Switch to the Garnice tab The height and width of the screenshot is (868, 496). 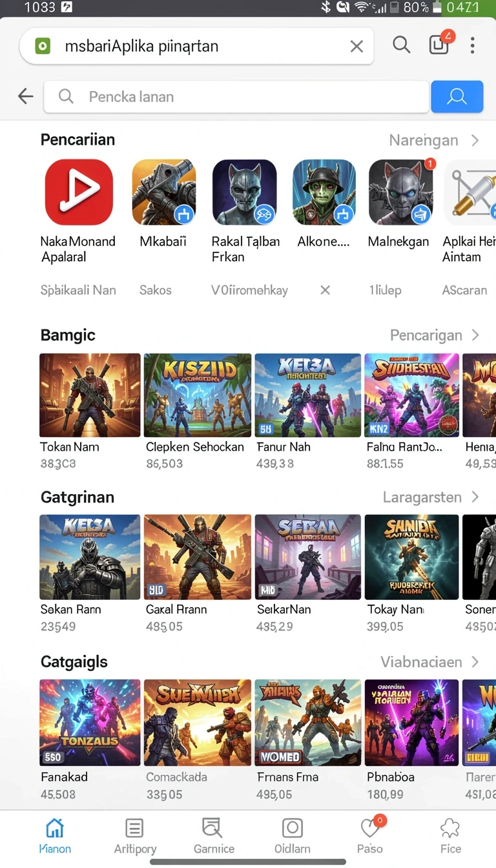pos(214,836)
